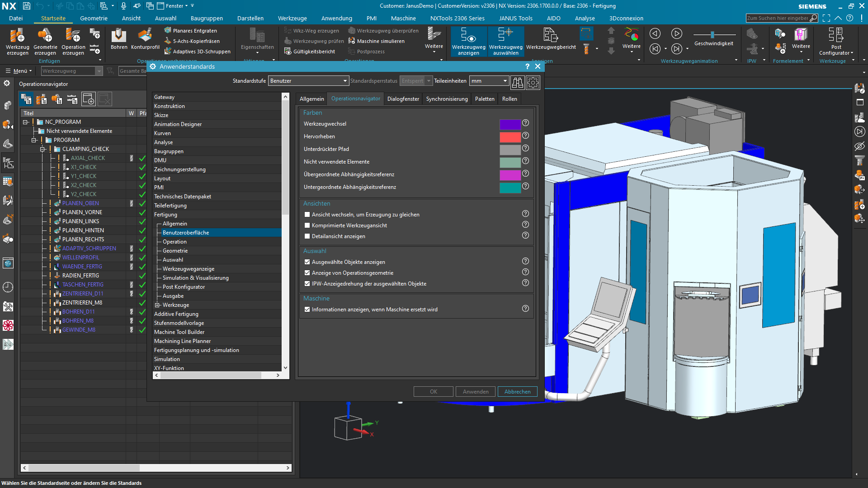The width and height of the screenshot is (868, 488).
Task: Open the Datei menu
Action: (16, 19)
